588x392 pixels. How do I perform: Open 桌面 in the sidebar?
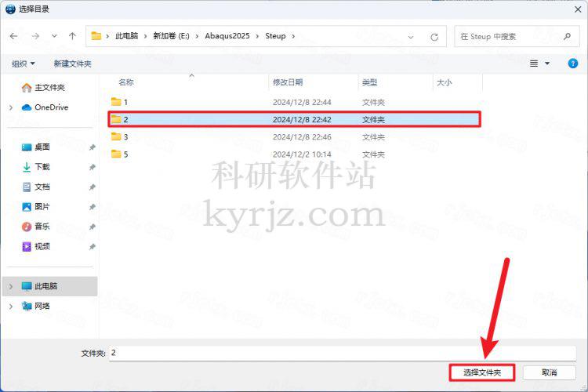tap(36, 147)
